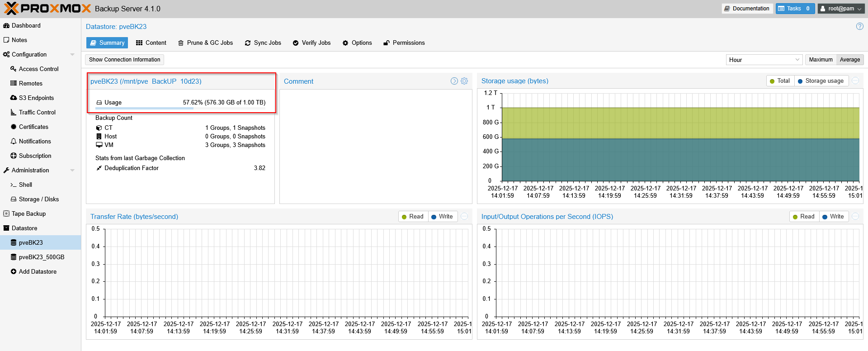This screenshot has width=868, height=351.
Task: Collapse the Configuration tree section
Action: coord(72,55)
